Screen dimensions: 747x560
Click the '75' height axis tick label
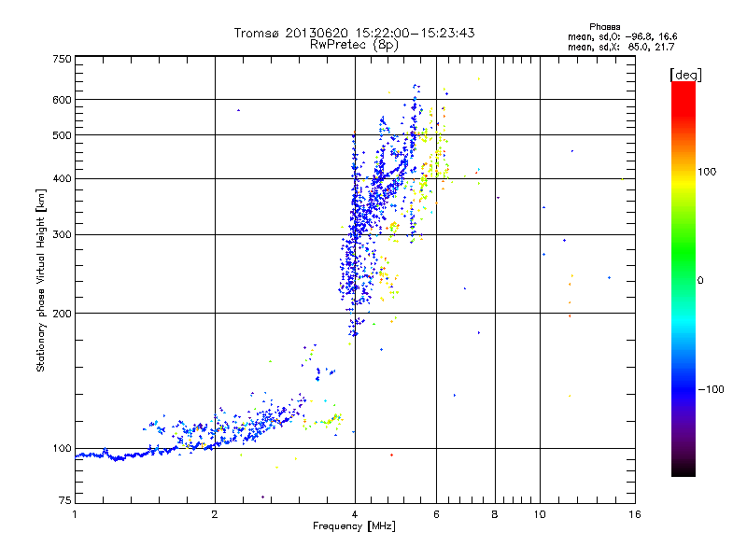pyautogui.click(x=65, y=500)
